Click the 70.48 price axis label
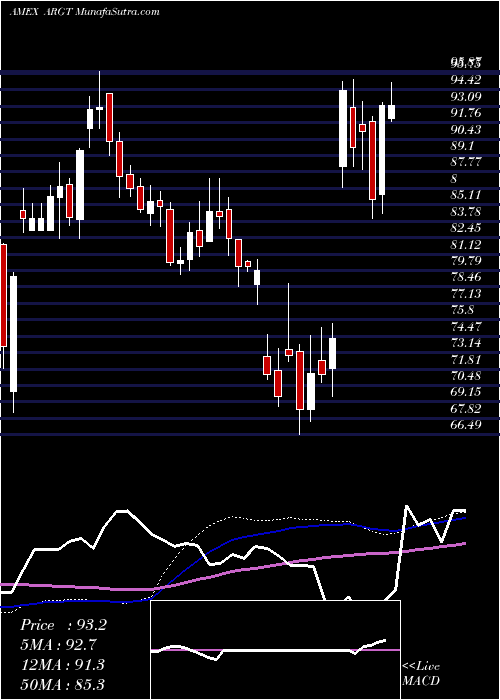500x700 pixels. [x=466, y=375]
